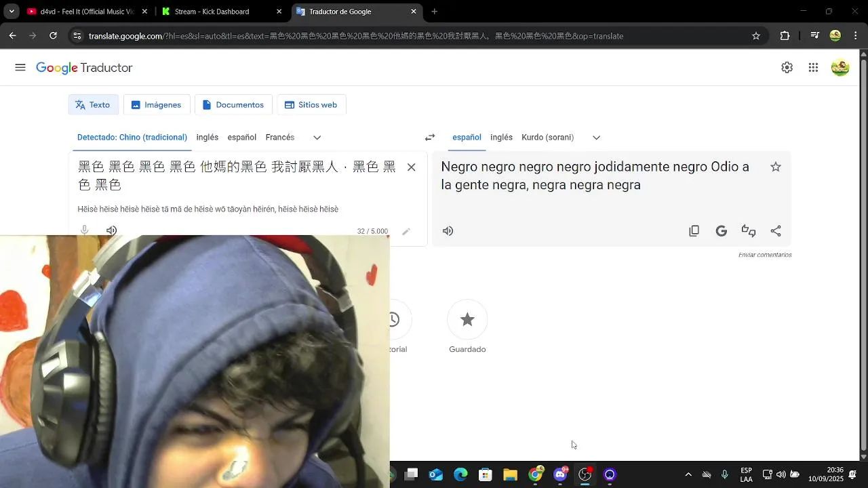Viewport: 868px width, 488px height.
Task: Open the Chrome profile avatar
Action: click(x=835, y=36)
